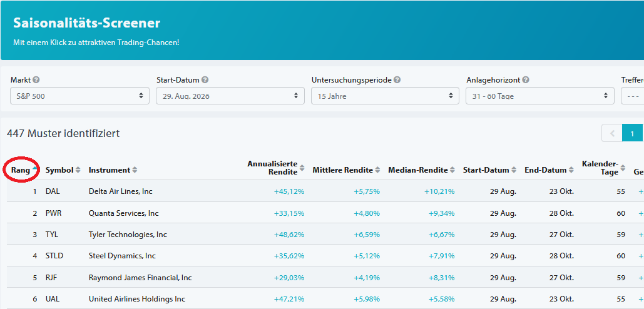This screenshot has height=309, width=644.
Task: Select RJF symbol in row 5
Action: coord(51,278)
